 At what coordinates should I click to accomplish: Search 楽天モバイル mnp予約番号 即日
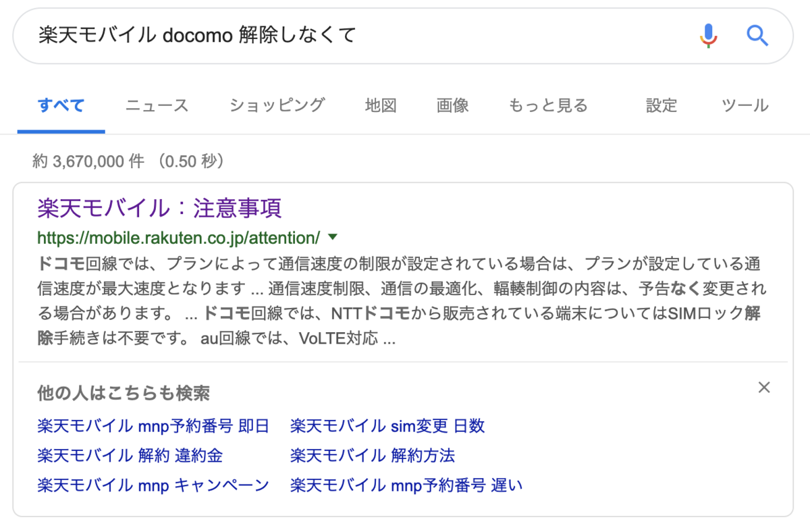(x=153, y=426)
